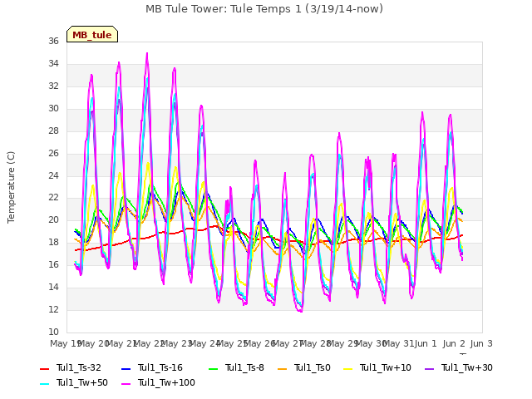Screen dimensions: 532x399
Task: Select the Tul1_Tw+10 legend label
Action: point(386,367)
